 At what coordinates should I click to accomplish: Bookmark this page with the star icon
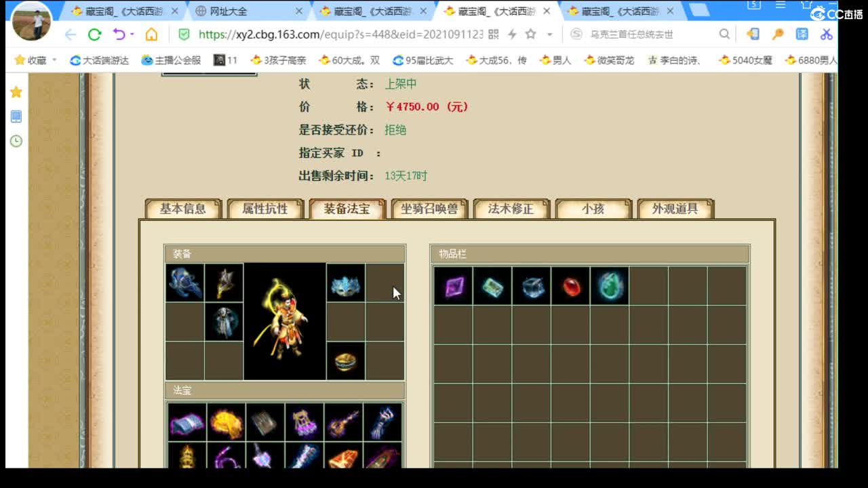click(x=530, y=35)
